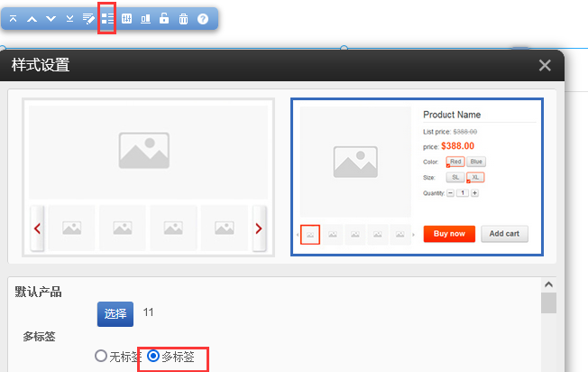
Task: Click the settings panel scrollbar up arrow
Action: click(x=548, y=284)
